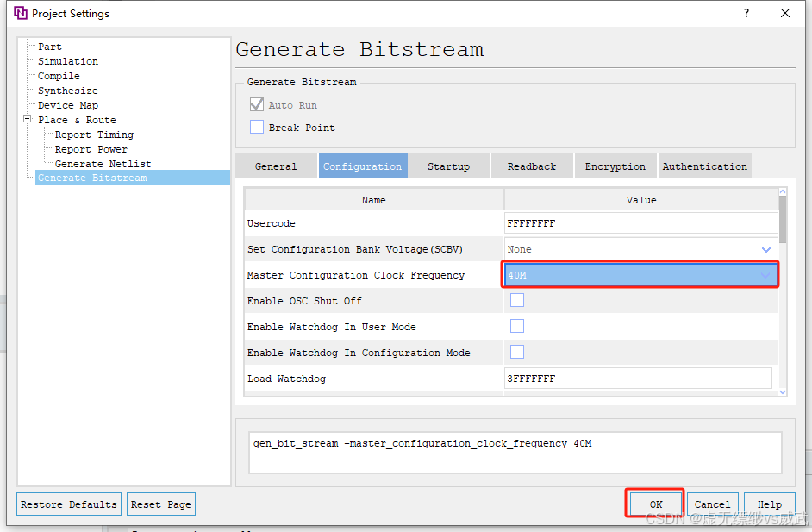
Task: Toggle the Auto Run checkbox
Action: click(257, 104)
